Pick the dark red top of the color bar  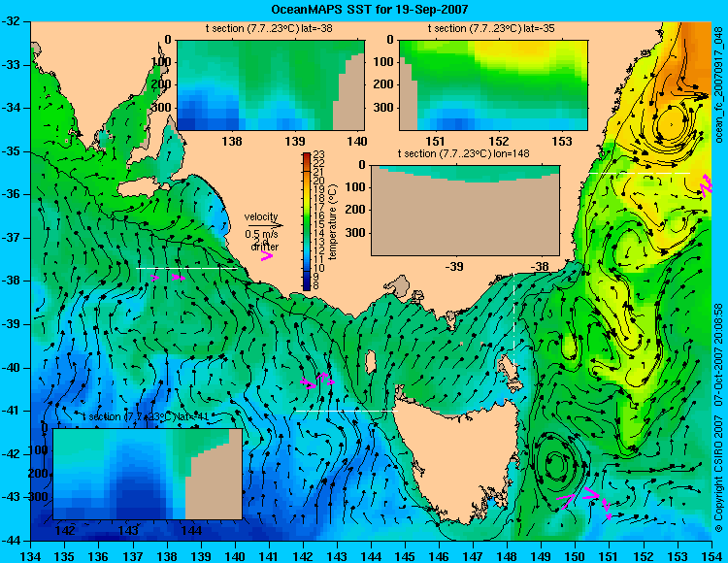pyautogui.click(x=307, y=156)
